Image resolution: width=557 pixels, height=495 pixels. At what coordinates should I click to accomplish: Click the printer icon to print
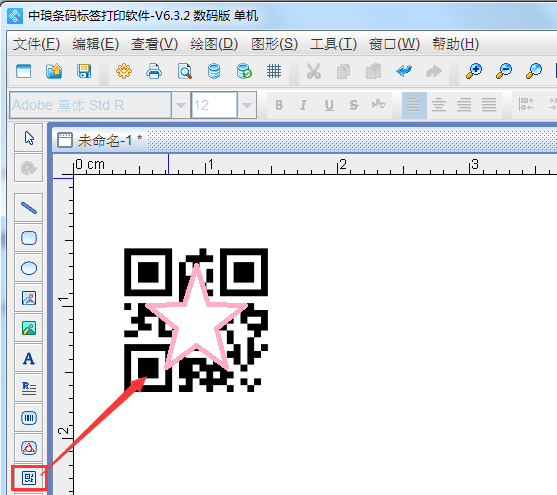154,71
